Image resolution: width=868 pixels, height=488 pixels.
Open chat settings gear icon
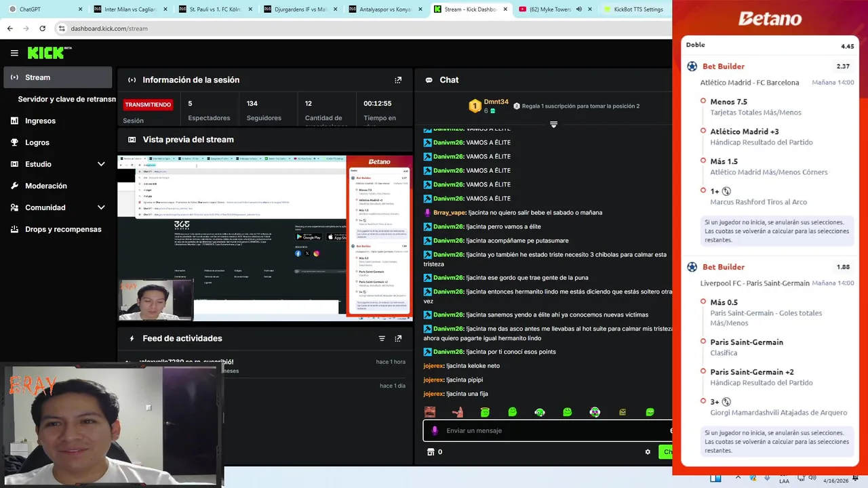click(648, 452)
